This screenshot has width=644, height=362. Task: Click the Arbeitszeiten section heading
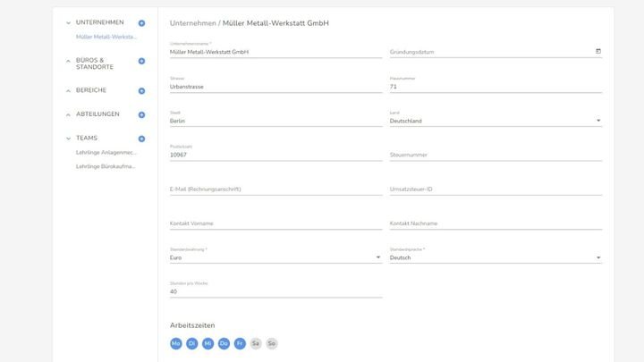[x=192, y=325]
